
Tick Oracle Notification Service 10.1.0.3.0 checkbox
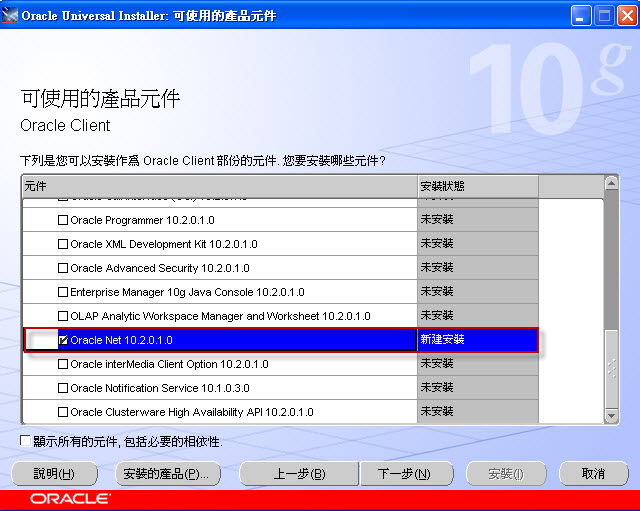(x=63, y=388)
